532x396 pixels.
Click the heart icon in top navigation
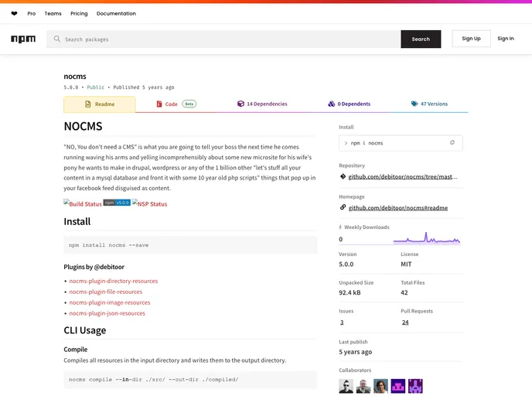click(x=14, y=14)
